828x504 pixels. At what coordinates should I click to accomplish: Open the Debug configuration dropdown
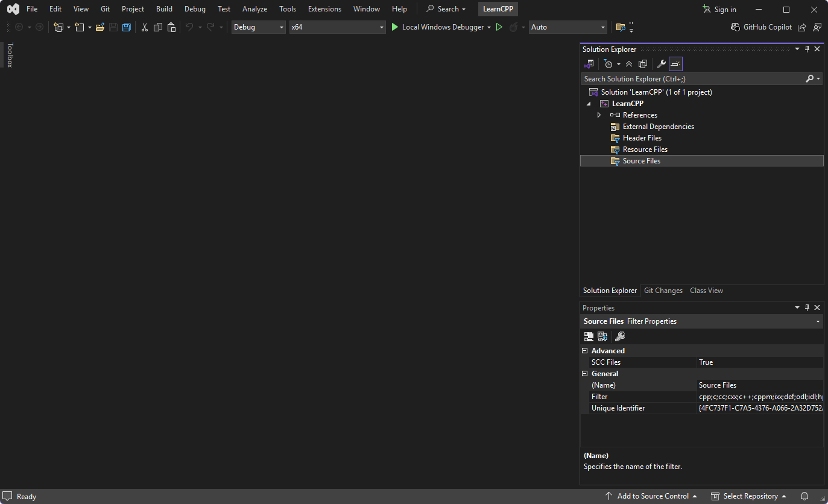coord(281,27)
